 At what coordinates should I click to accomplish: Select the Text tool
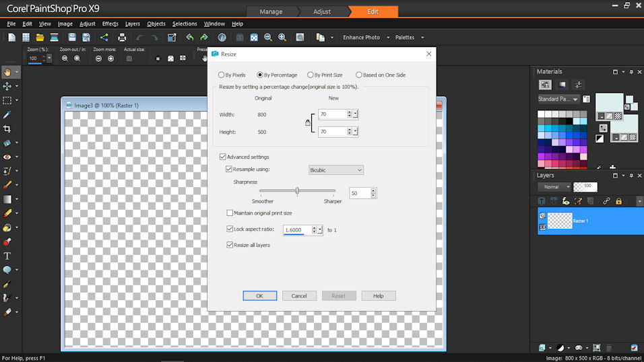[x=7, y=256]
